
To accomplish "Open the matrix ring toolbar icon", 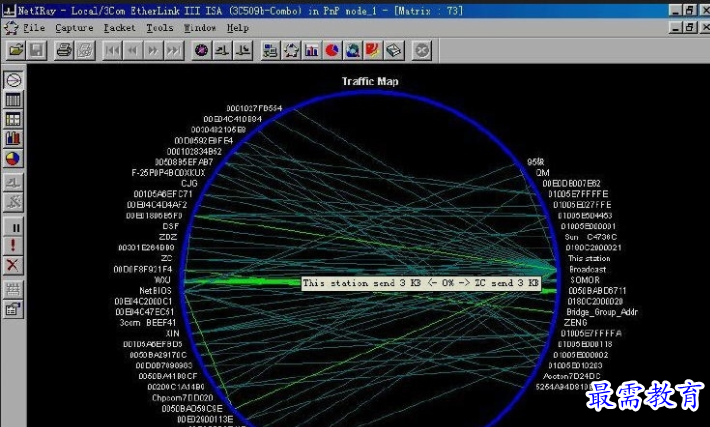I will tap(291, 50).
